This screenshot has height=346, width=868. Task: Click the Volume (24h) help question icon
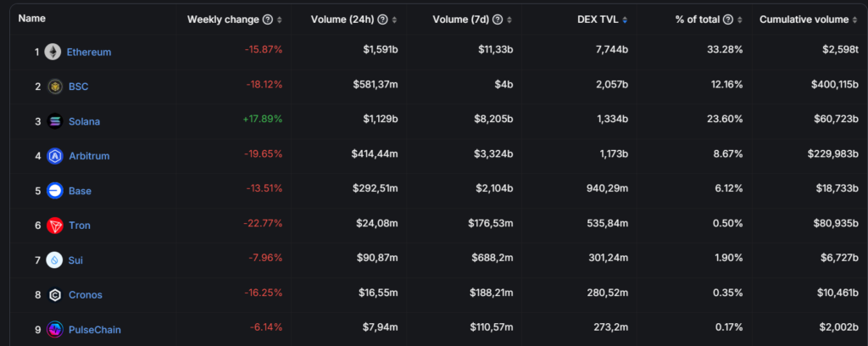tap(382, 20)
